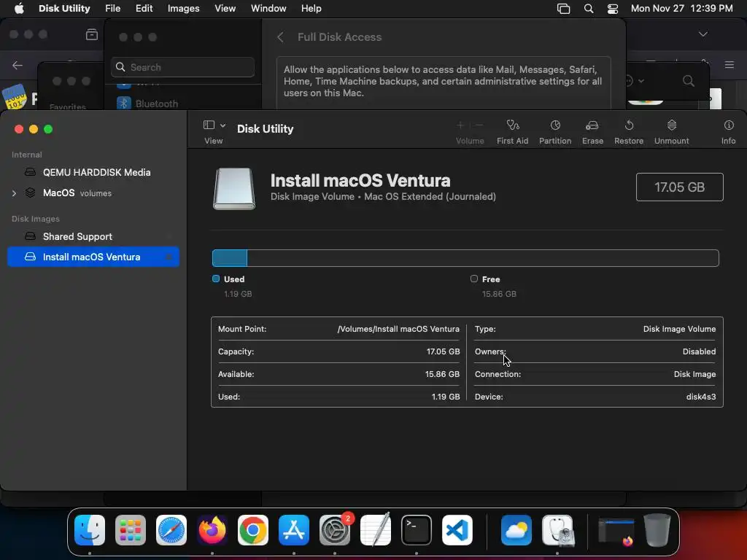The image size is (747, 560).
Task: Click the Connection 'Disk Image' value
Action: pos(694,374)
